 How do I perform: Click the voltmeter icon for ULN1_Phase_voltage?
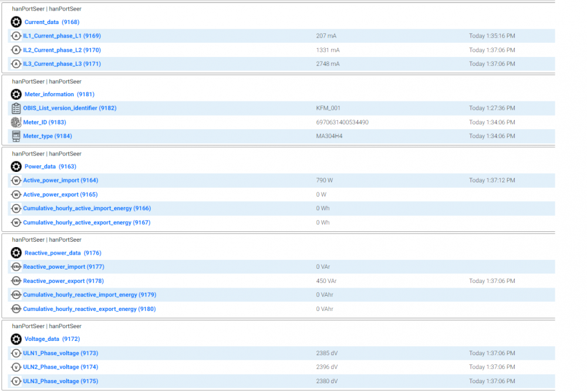[16, 353]
